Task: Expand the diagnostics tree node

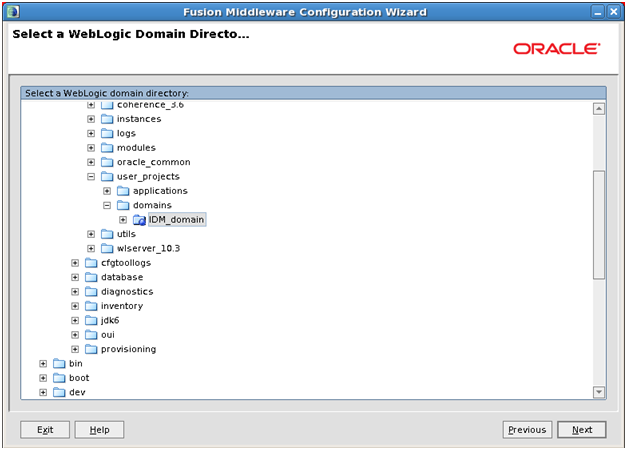Action: click(x=75, y=292)
